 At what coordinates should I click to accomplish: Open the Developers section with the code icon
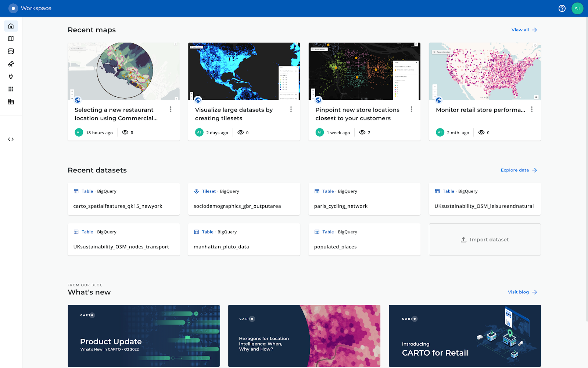coord(11,139)
